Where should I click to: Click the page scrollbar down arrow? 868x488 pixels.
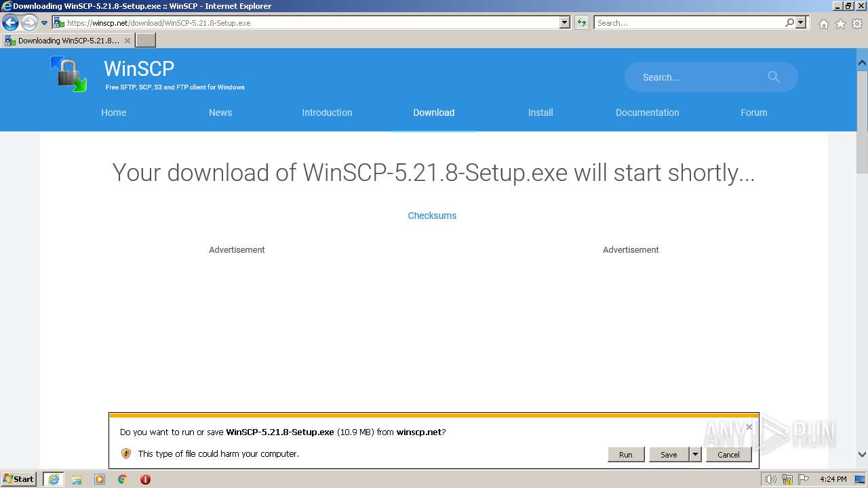pos(862,455)
